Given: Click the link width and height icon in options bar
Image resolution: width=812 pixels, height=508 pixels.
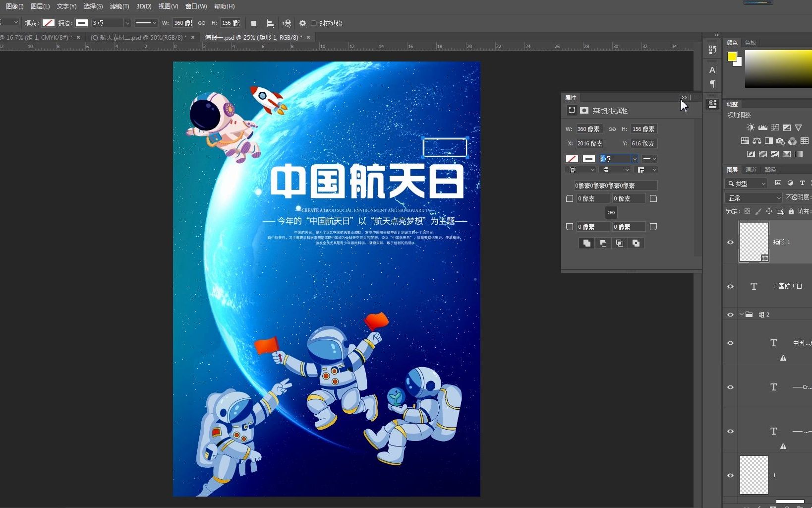Looking at the screenshot, I should pos(202,23).
